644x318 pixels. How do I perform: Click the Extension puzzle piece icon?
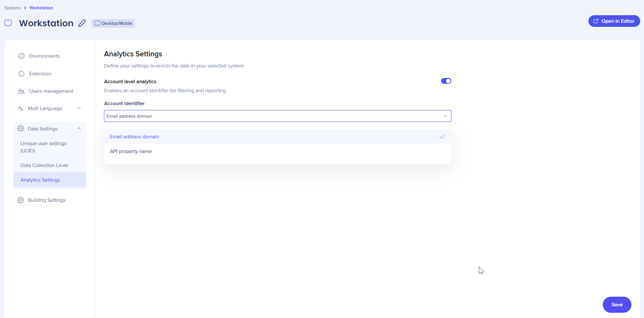click(21, 74)
